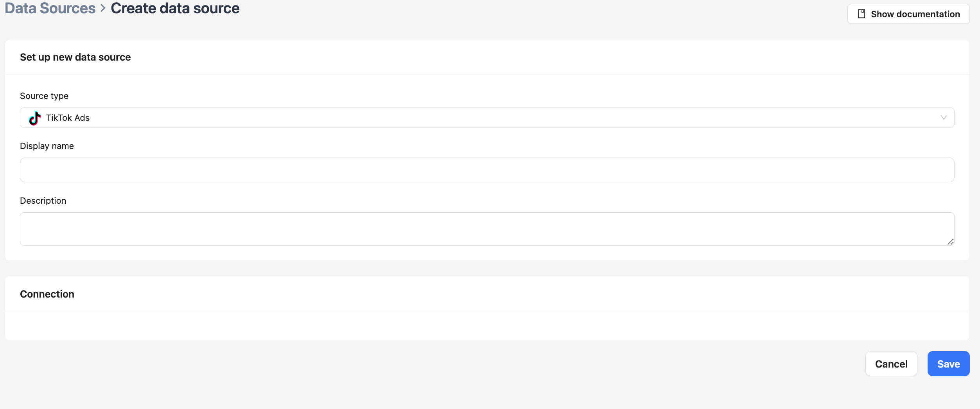This screenshot has height=409, width=980.
Task: Click the Description field label
Action: [x=43, y=201]
